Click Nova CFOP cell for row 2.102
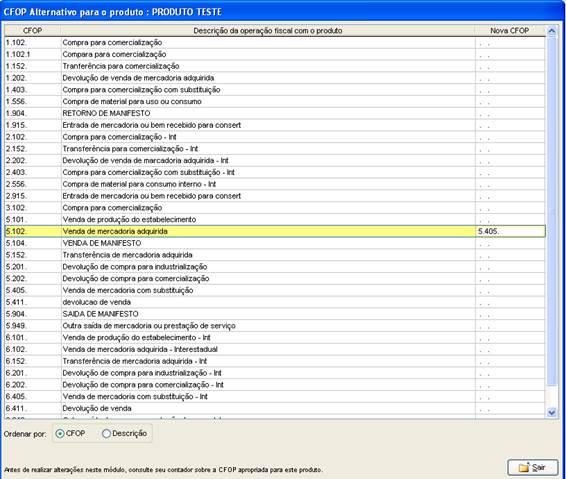 click(510, 137)
